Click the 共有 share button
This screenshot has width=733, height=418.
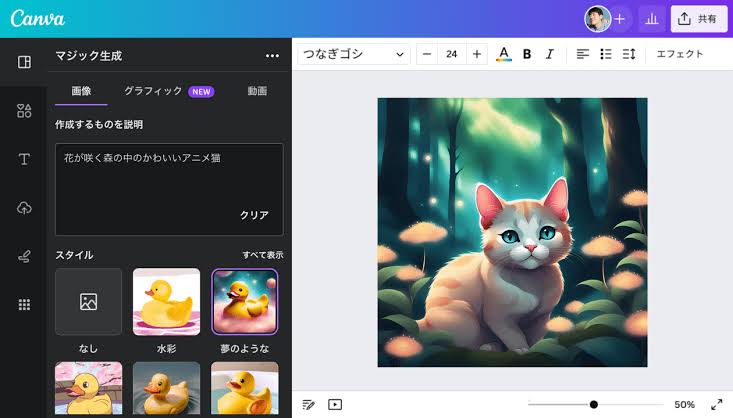coord(698,19)
